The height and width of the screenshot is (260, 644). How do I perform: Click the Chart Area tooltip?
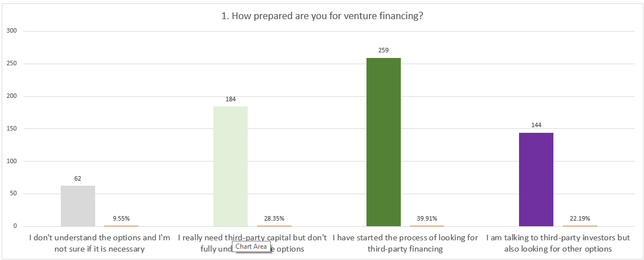pos(251,246)
